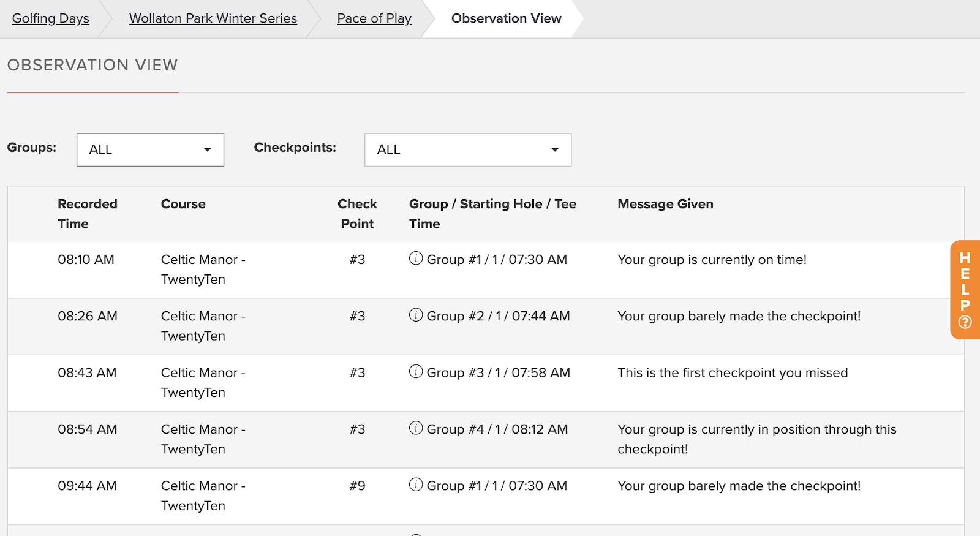Select the 08:10 AM recorded time cell
Screen dimensions: 980x536
(86, 260)
